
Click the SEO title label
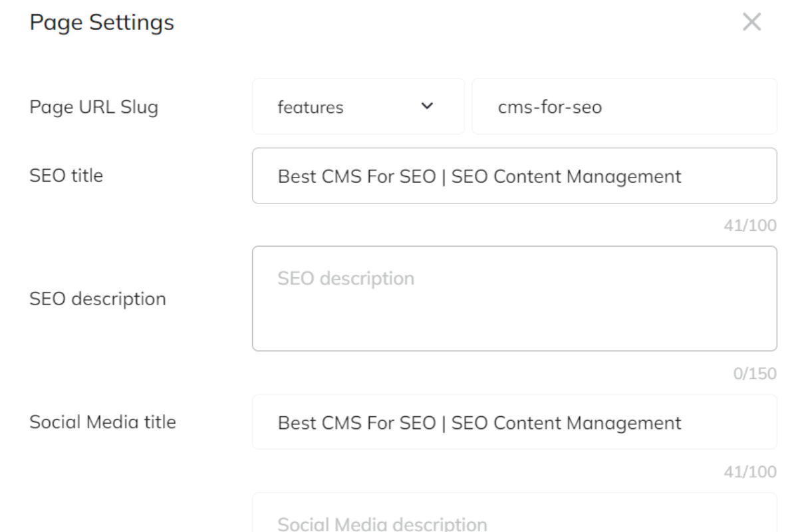click(66, 176)
